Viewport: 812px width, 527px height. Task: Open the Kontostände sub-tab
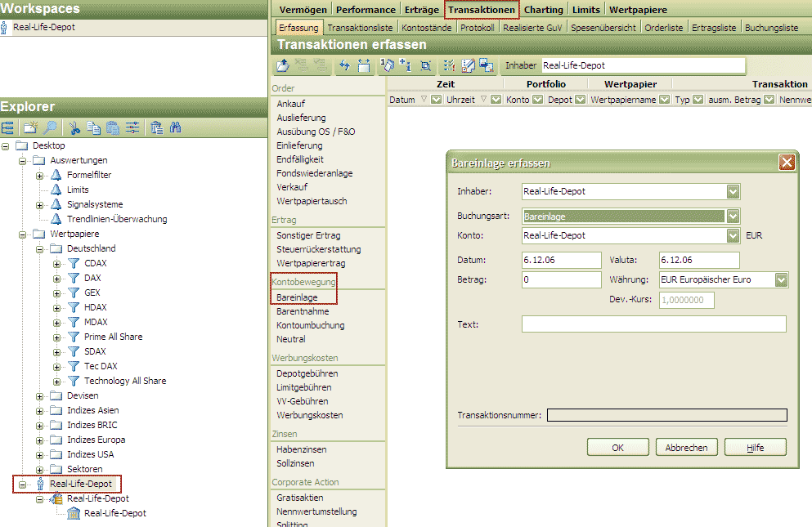tap(426, 27)
